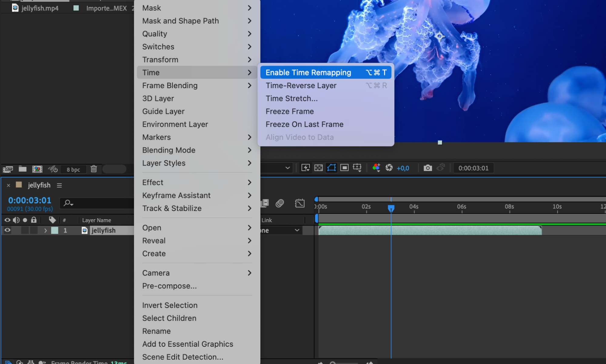This screenshot has height=364, width=606.
Task: Choose Freeze Frame from Time submenu
Action: click(x=290, y=112)
